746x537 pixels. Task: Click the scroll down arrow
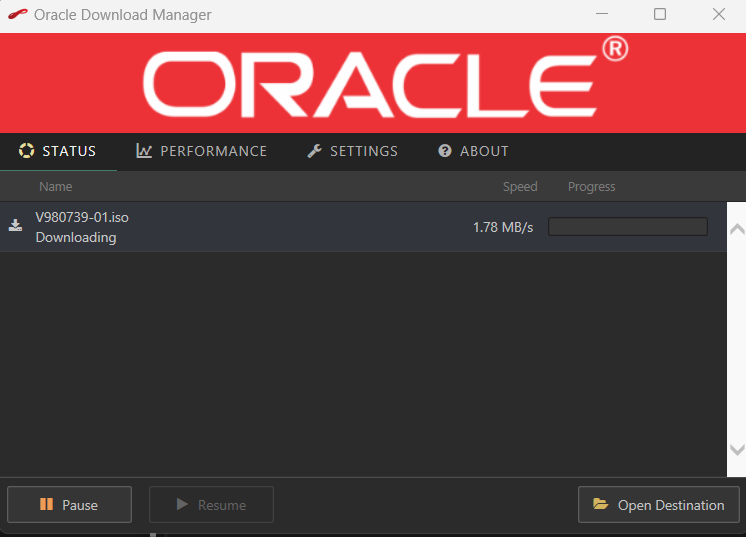737,449
